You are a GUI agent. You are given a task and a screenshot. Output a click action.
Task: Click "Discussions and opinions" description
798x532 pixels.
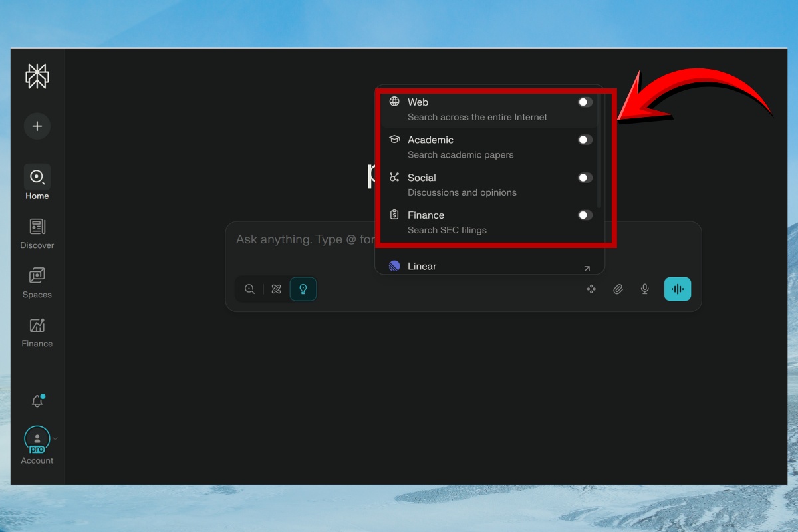point(462,192)
